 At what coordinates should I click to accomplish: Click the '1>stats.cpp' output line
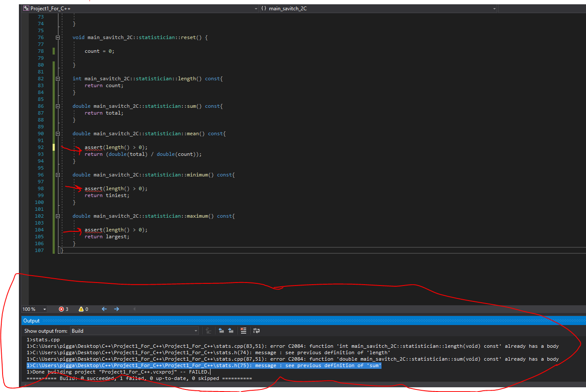coord(43,340)
